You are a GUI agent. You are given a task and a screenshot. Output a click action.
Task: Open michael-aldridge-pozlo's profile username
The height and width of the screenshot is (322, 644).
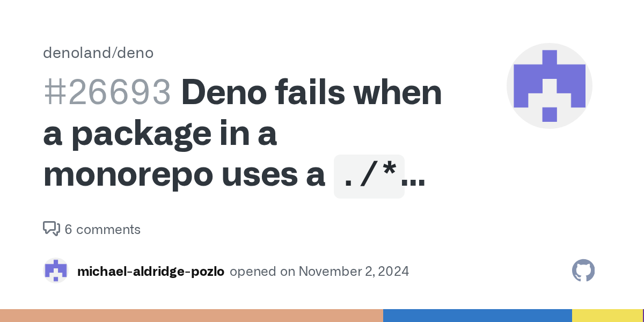[x=151, y=272]
